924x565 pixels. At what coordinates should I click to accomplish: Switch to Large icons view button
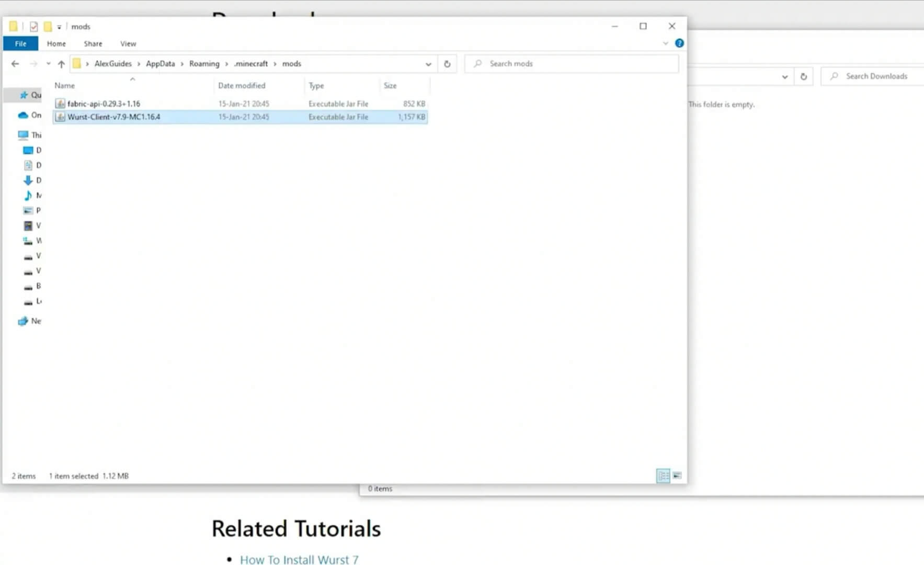677,476
